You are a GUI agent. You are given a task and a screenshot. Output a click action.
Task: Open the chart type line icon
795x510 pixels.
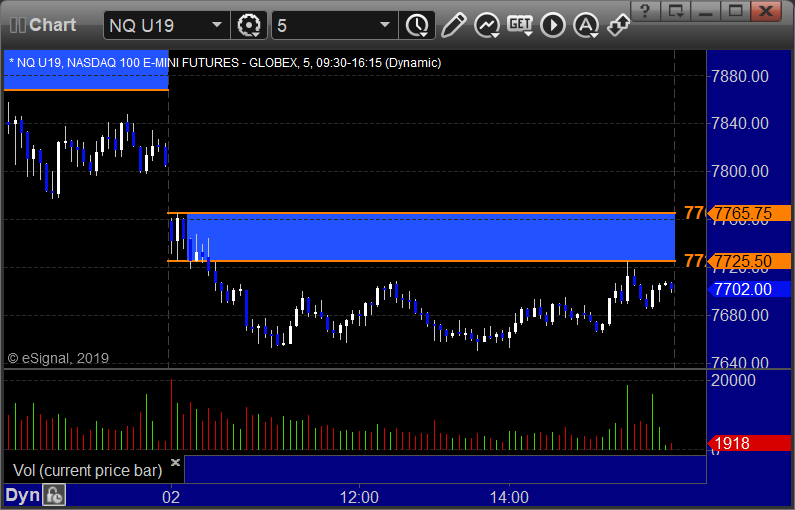(487, 25)
